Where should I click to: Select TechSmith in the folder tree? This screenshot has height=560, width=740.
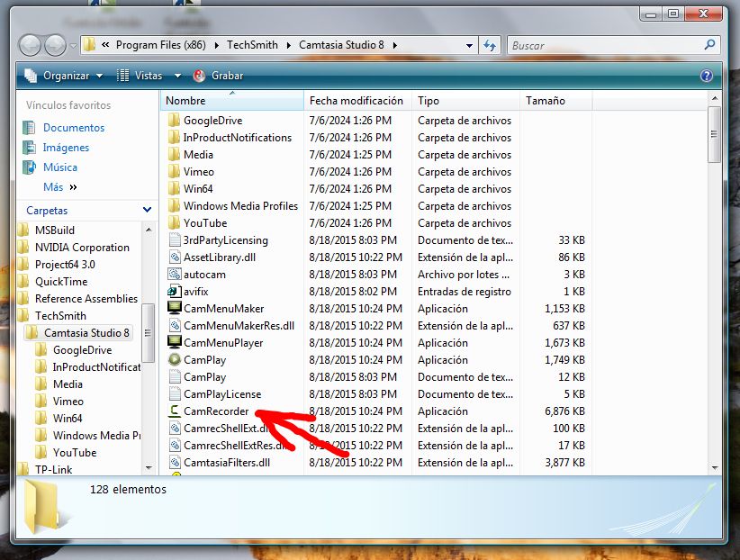click(x=60, y=315)
